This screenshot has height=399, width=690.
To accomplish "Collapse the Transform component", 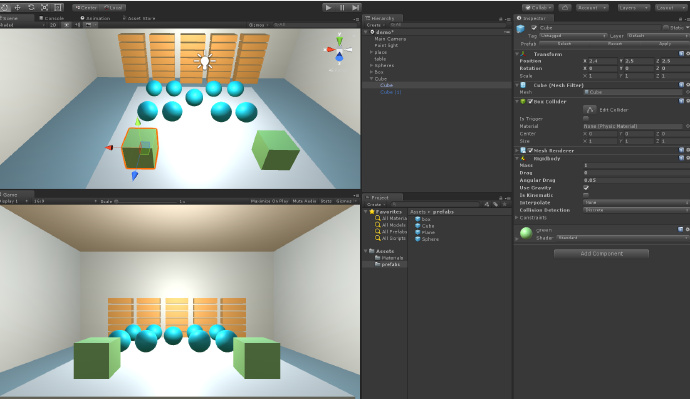I will pos(517,54).
